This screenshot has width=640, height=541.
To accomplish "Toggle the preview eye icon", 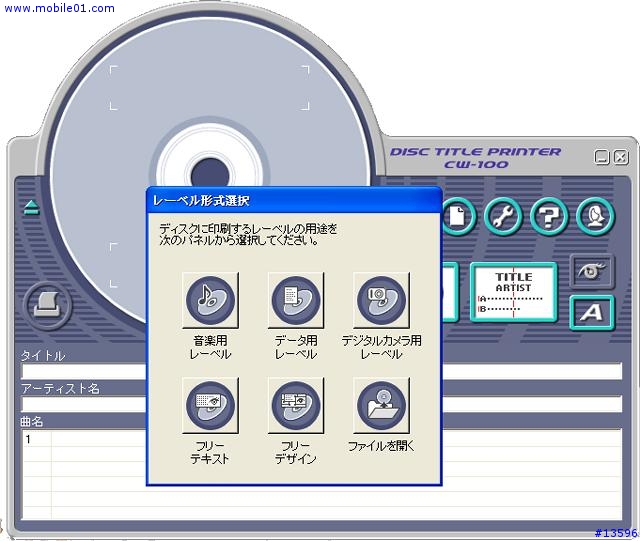I will pyautogui.click(x=591, y=271).
